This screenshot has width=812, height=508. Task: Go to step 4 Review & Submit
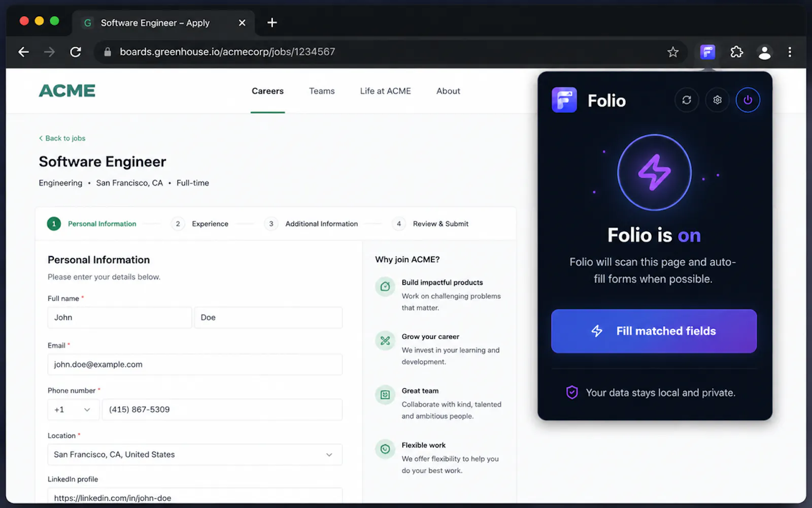[430, 224]
